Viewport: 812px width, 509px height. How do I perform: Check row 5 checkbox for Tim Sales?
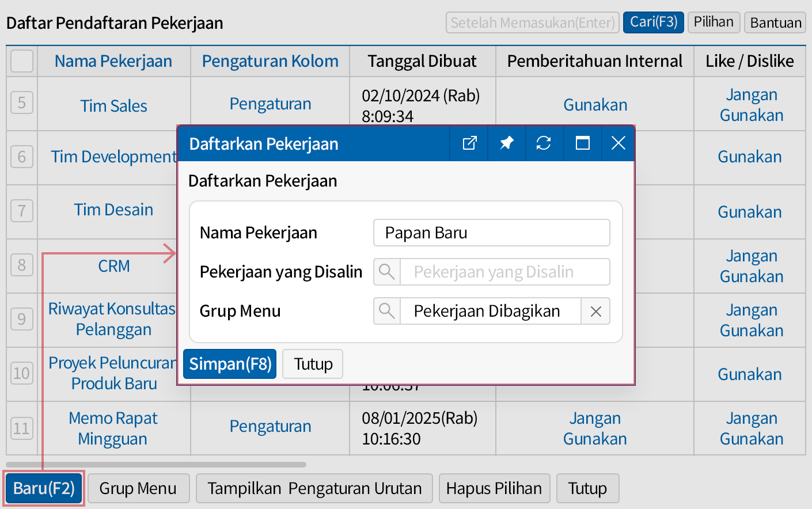point(22,103)
